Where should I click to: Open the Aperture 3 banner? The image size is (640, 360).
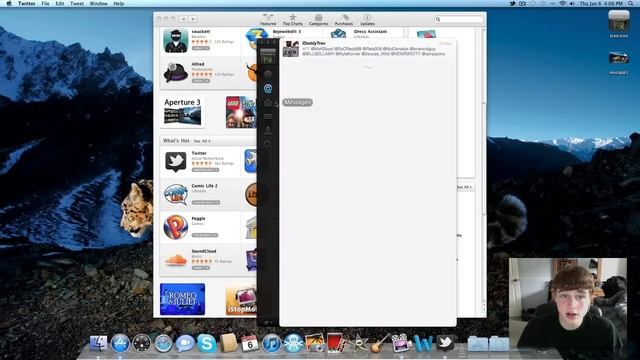[182, 112]
